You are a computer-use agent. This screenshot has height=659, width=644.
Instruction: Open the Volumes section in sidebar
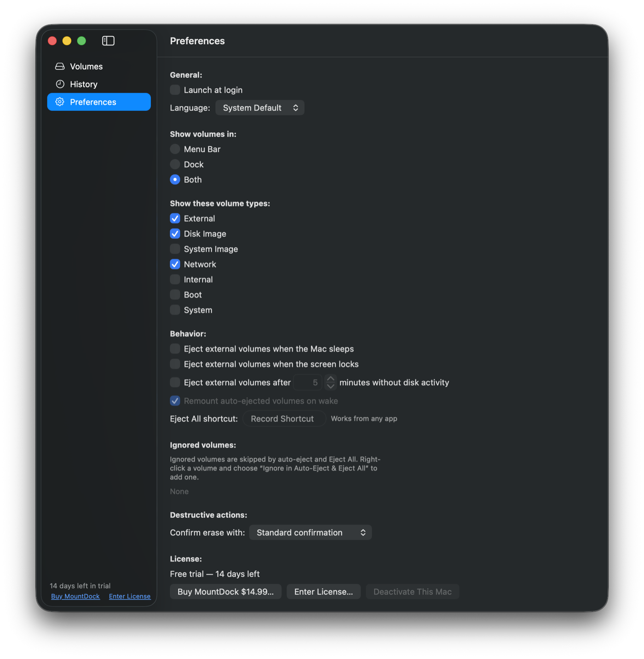pos(99,67)
